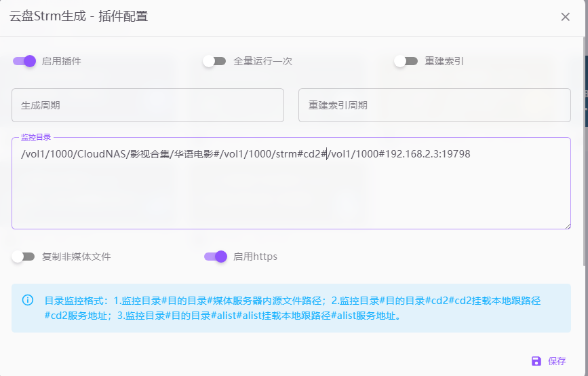Click the 目录监控格式 hint text
588x376 pixels.
tap(292, 308)
